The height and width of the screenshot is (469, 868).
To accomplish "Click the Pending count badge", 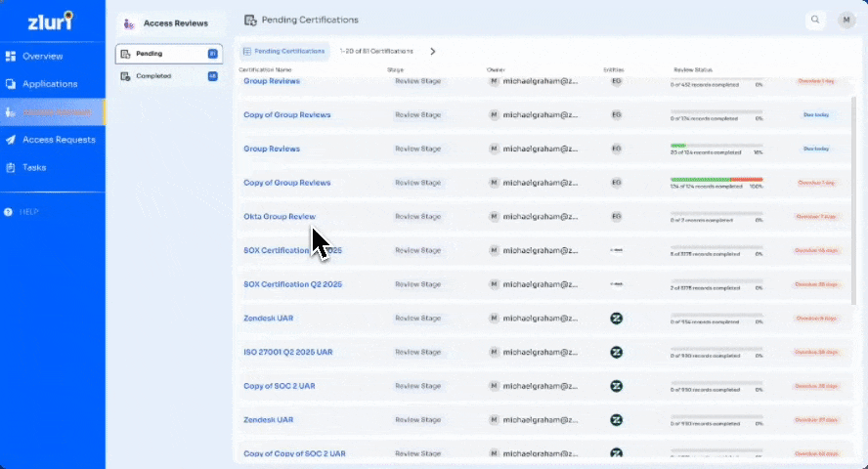I will coord(212,54).
